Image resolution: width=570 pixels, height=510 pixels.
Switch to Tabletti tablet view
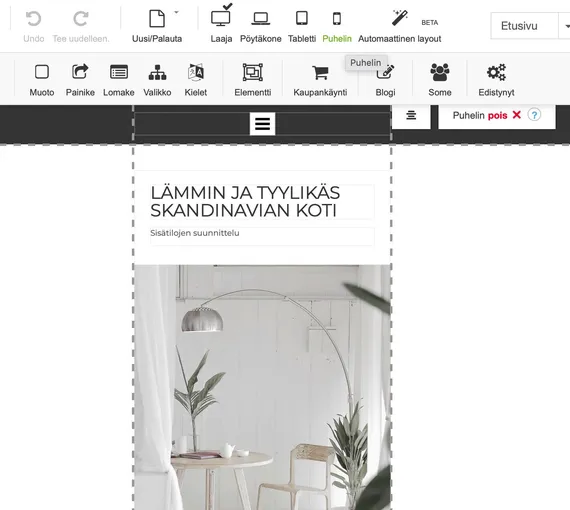(302, 18)
